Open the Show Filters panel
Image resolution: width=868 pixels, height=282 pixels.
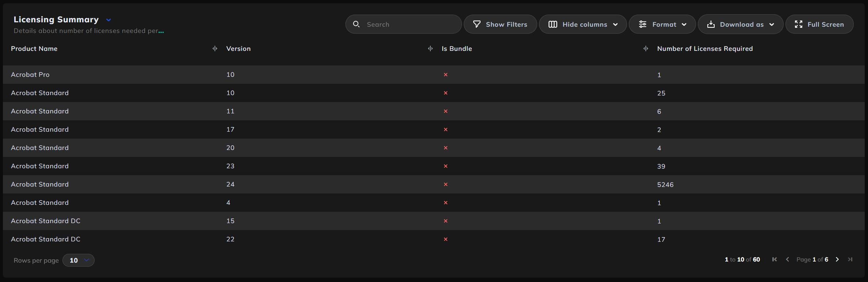(500, 24)
